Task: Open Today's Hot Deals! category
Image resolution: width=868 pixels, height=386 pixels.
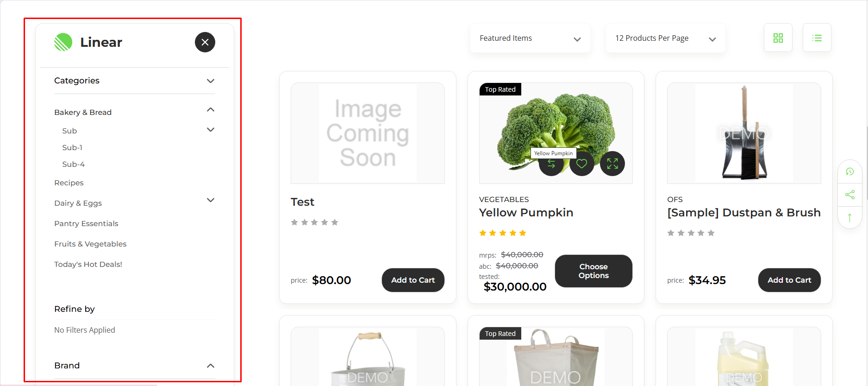Action: tap(88, 264)
